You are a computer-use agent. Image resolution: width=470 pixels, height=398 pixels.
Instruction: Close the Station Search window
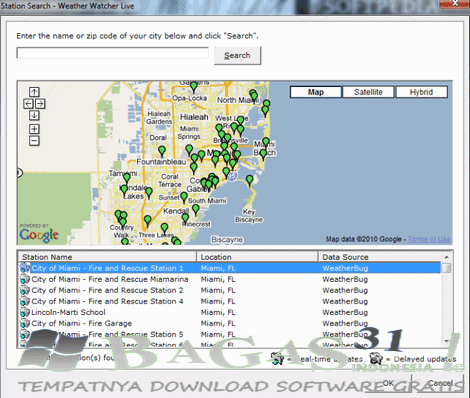(x=455, y=3)
